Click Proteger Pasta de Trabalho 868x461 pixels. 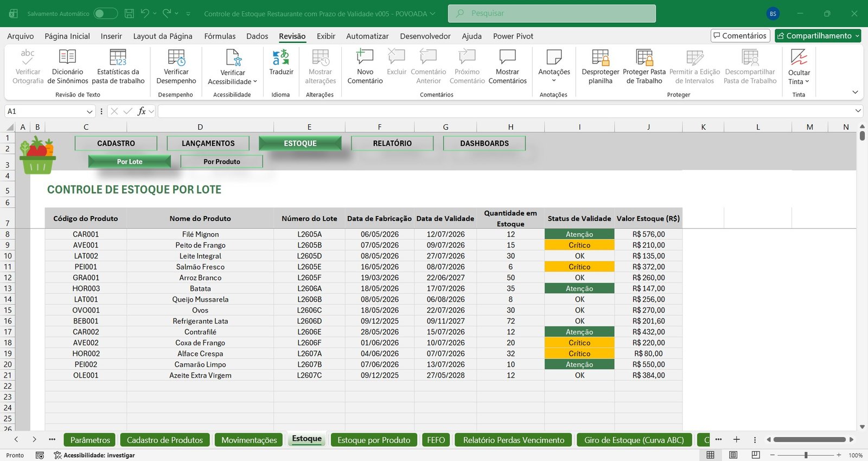click(644, 66)
